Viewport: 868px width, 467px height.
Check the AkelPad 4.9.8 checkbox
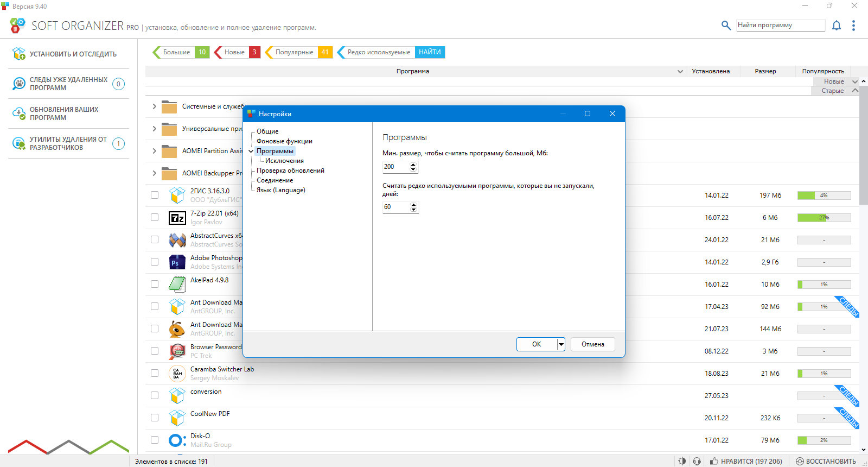pyautogui.click(x=155, y=284)
